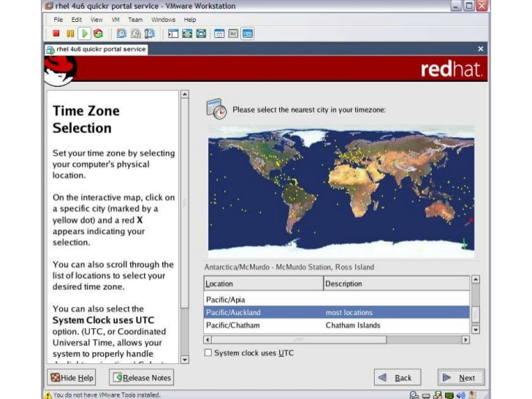The image size is (532, 399).
Task: Toggle the sidebar view icon
Action: [x=173, y=34]
